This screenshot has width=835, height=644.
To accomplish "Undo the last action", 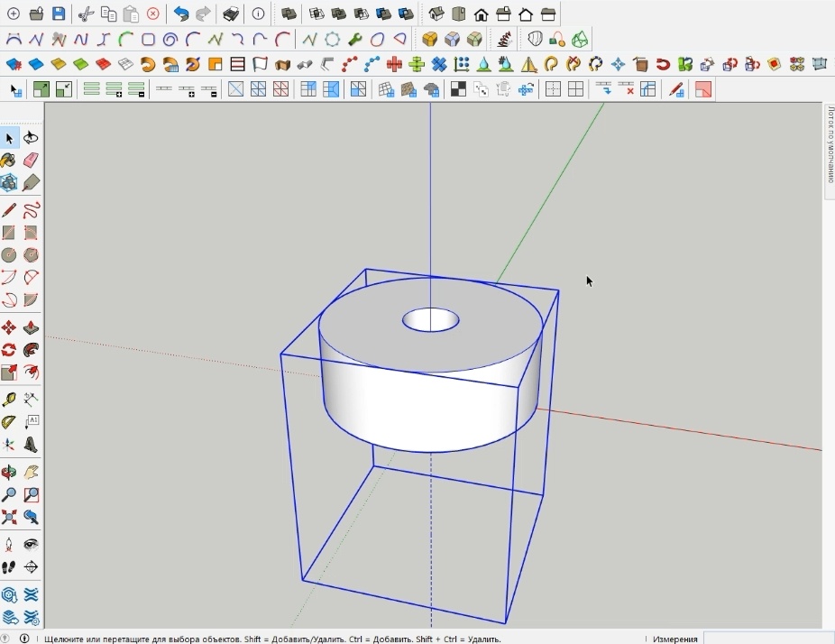I will point(181,14).
